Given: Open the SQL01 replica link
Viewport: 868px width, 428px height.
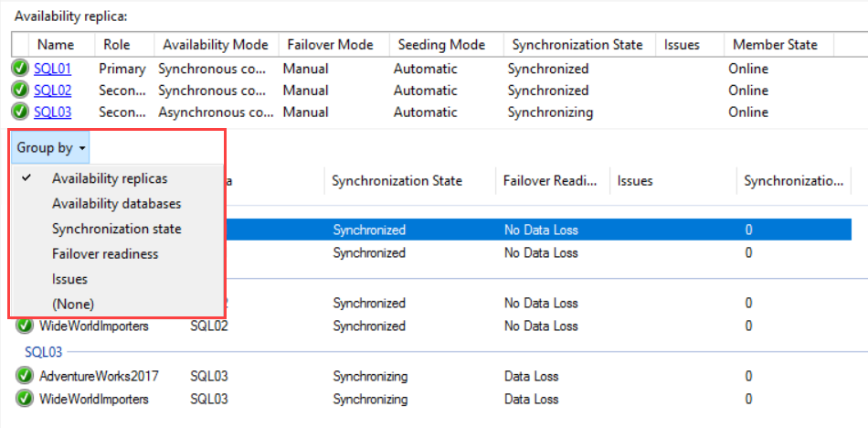Looking at the screenshot, I should [x=53, y=70].
